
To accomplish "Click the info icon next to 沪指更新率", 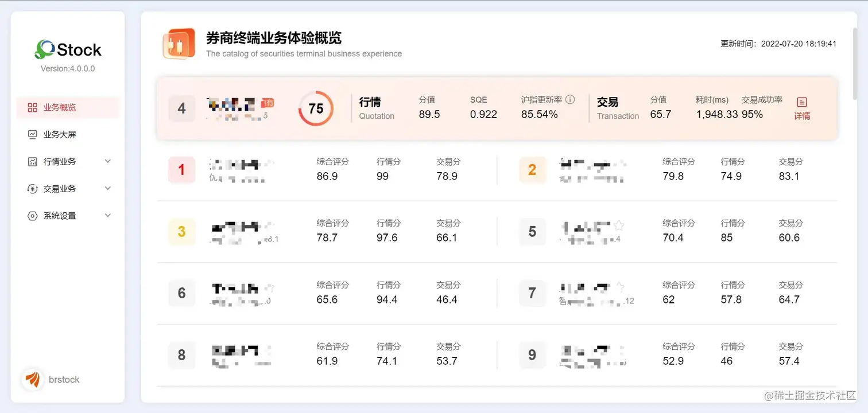I will click(570, 99).
